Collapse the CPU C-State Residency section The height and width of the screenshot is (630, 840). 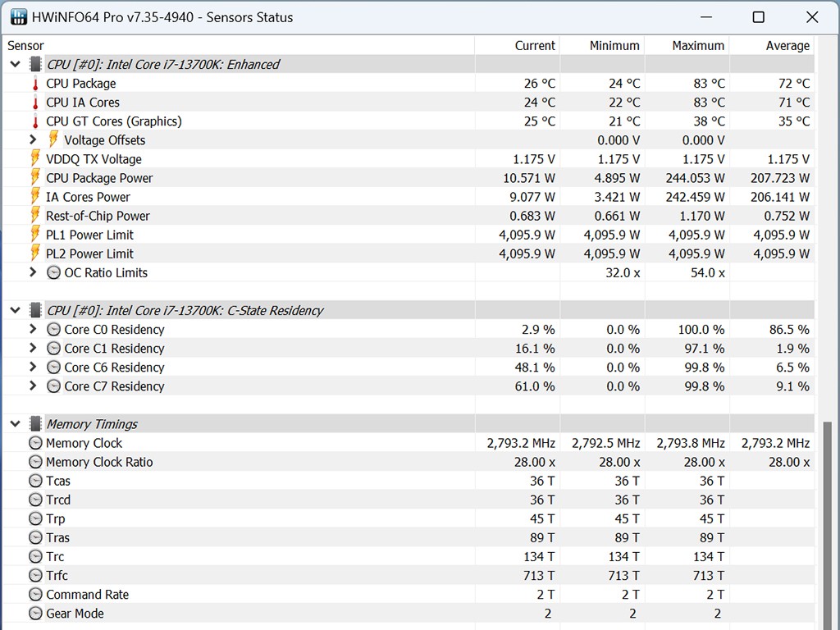[15, 310]
